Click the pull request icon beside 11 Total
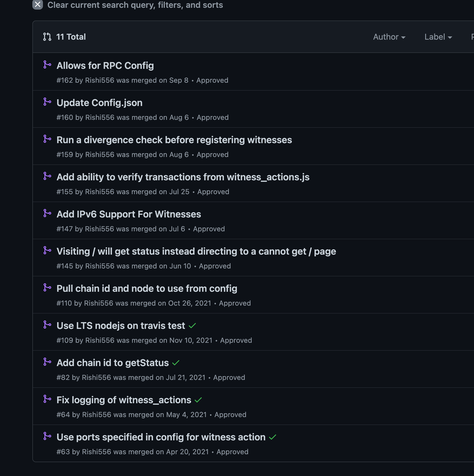Viewport: 474px width, 476px height. coord(47,37)
